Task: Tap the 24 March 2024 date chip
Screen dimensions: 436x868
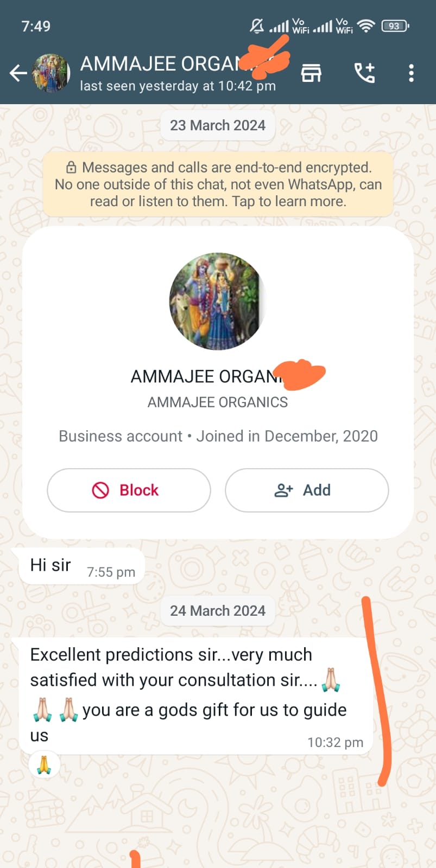Action: [218, 611]
